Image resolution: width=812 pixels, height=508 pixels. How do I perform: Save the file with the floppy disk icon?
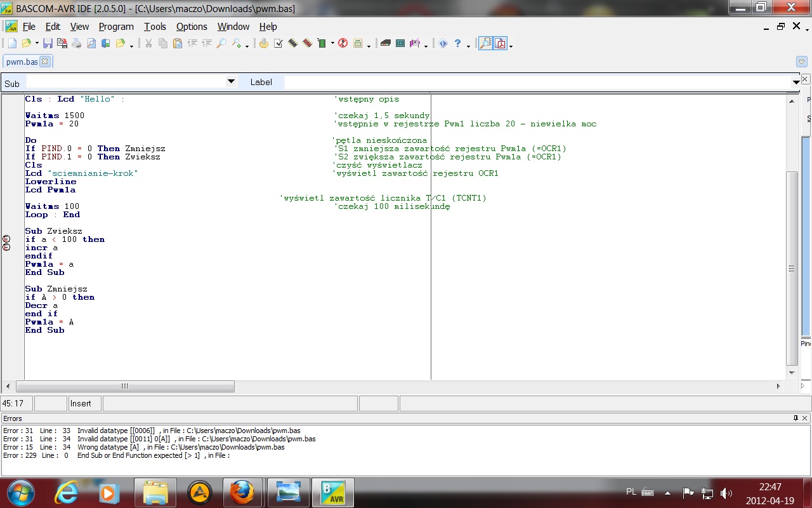(48, 43)
